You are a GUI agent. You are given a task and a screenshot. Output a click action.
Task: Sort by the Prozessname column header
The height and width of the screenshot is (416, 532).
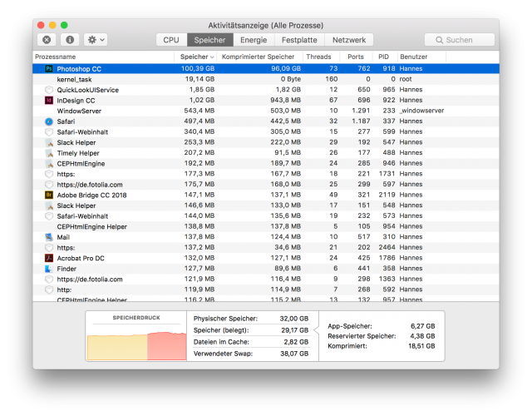click(x=103, y=57)
